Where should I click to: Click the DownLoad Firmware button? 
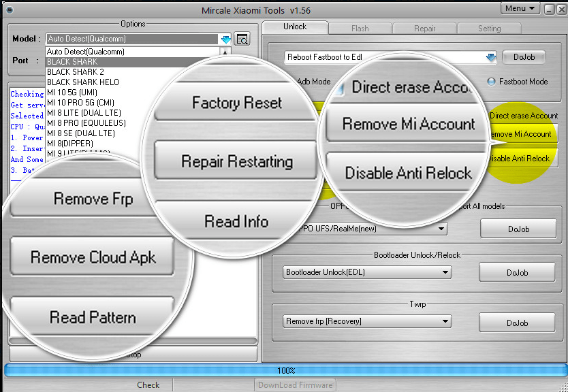[295, 385]
